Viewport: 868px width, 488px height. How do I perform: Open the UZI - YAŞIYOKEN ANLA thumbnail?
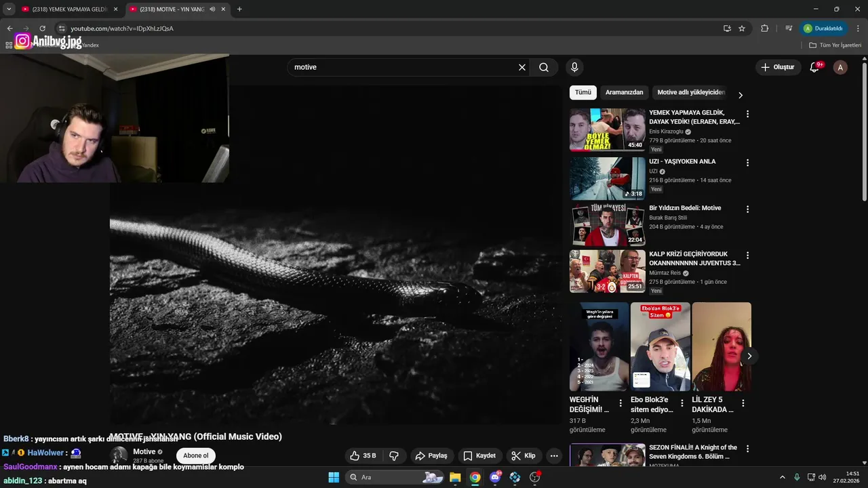(608, 178)
